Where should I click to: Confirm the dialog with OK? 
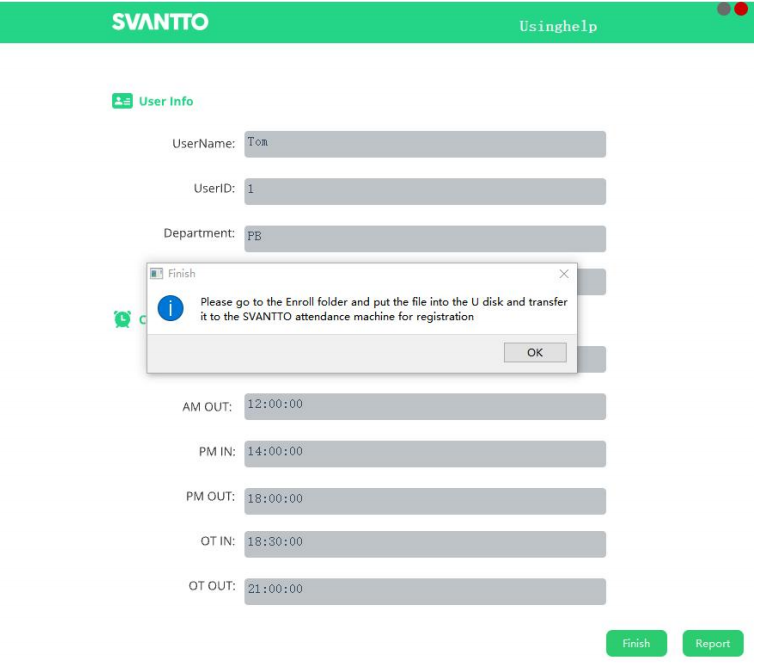coord(535,352)
